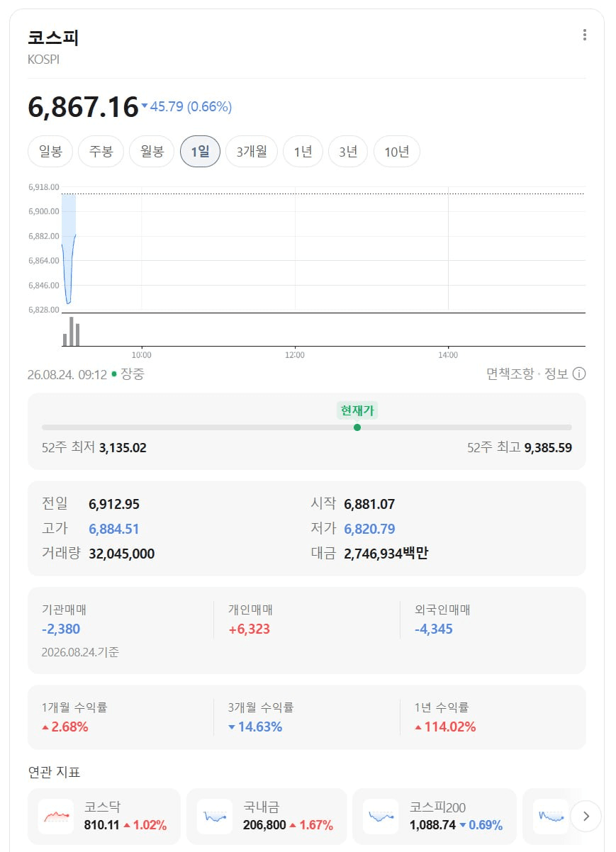This screenshot has width=616, height=852.
Task: Open the 정보 link
Action: tap(556, 374)
